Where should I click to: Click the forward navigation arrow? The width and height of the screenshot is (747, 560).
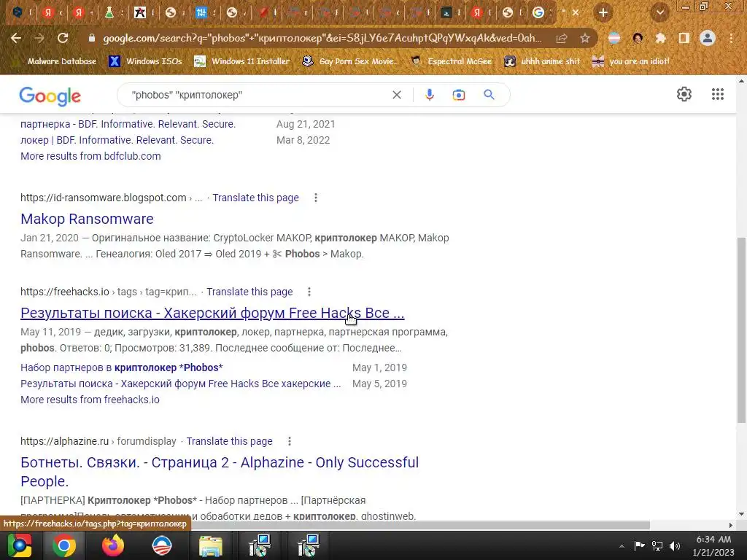[x=39, y=38]
